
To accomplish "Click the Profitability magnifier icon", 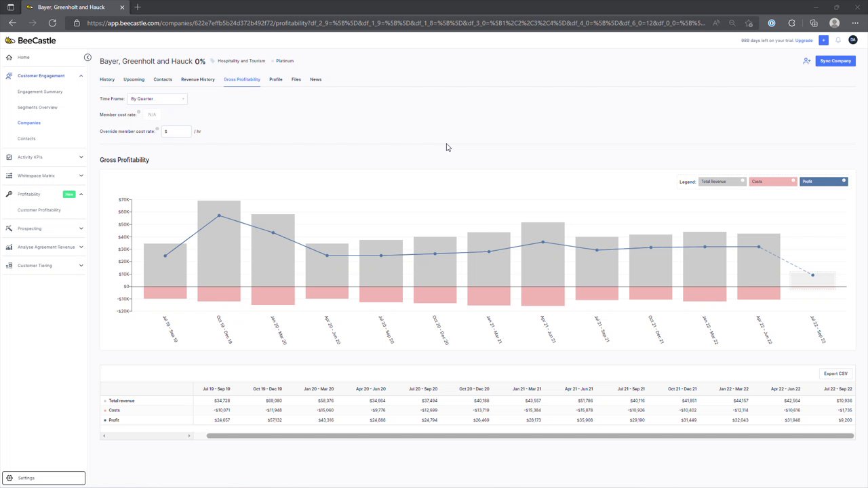I will 9,195.
